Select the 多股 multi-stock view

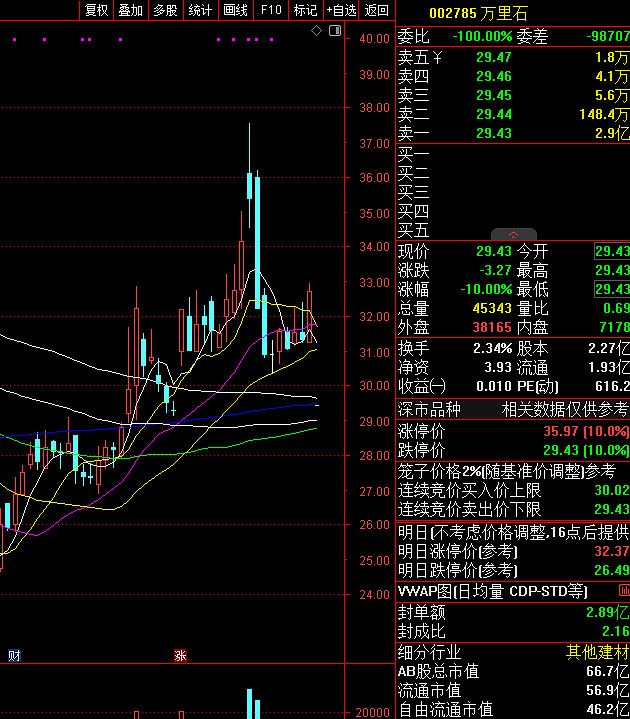166,10
